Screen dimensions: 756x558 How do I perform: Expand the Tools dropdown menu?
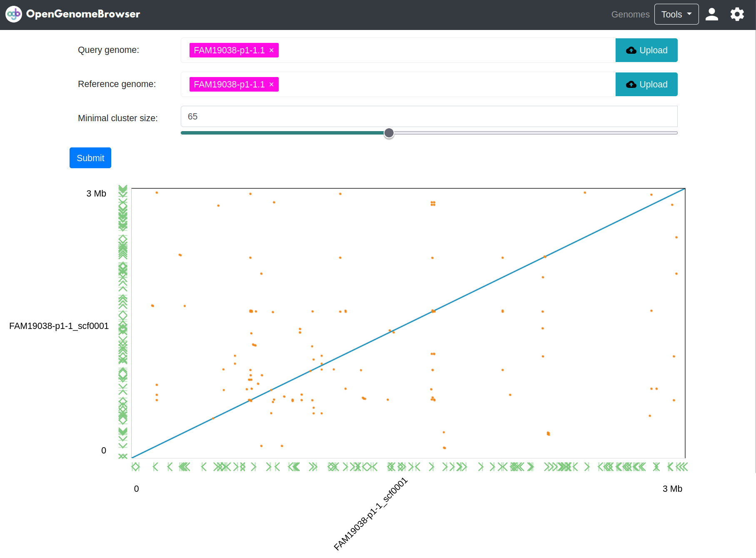click(676, 14)
